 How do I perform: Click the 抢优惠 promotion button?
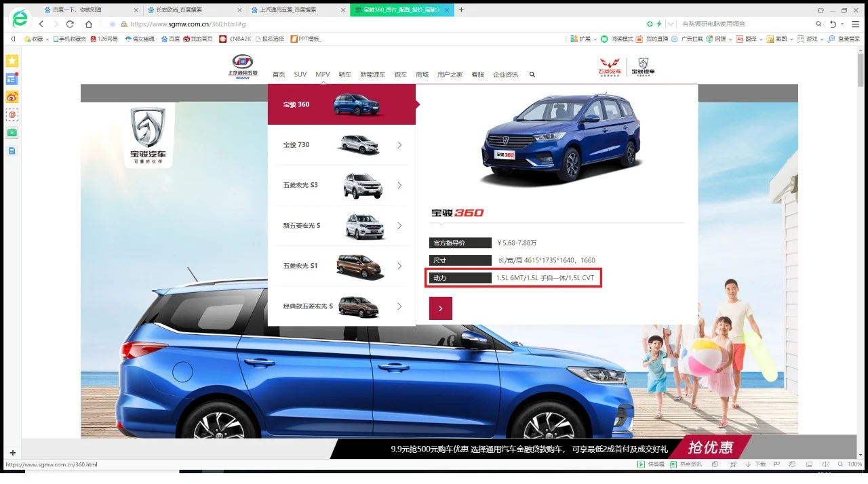(711, 447)
